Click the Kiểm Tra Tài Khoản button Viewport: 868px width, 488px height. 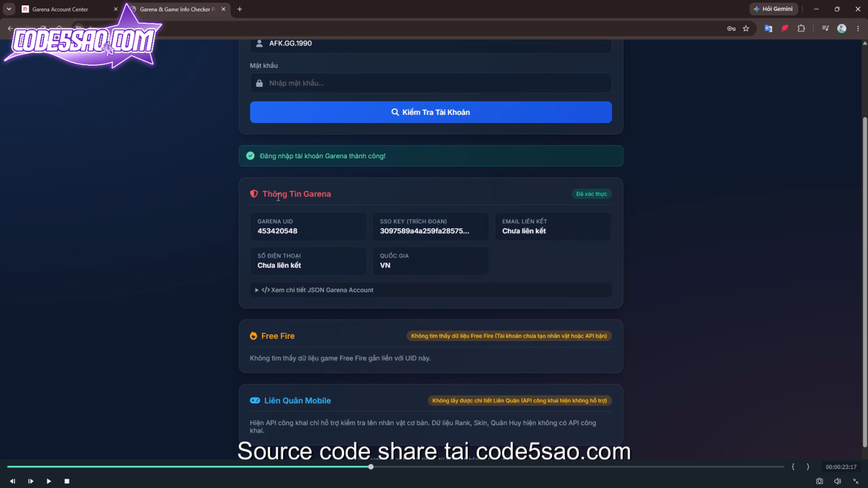[431, 112]
